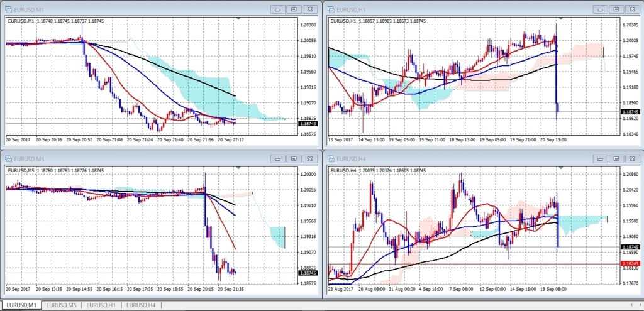The image size is (644, 311).
Task: Click the 1.18340 price in H1 scale
Action: pyautogui.click(x=630, y=134)
